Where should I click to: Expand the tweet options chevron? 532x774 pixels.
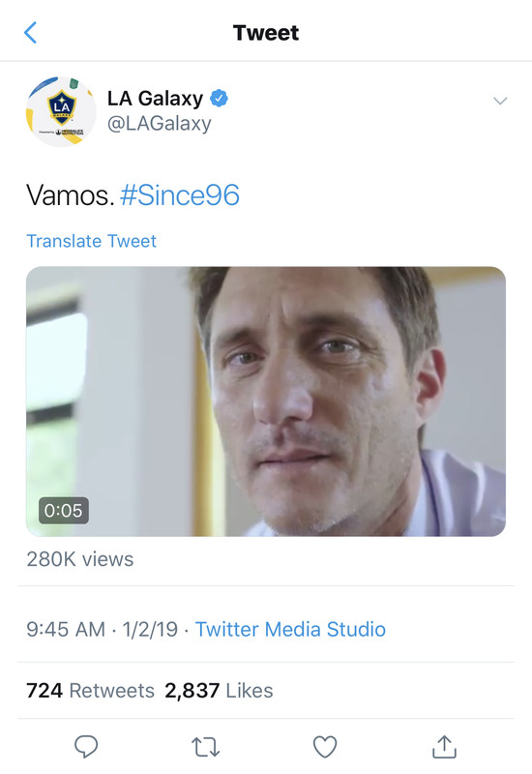coord(500,102)
